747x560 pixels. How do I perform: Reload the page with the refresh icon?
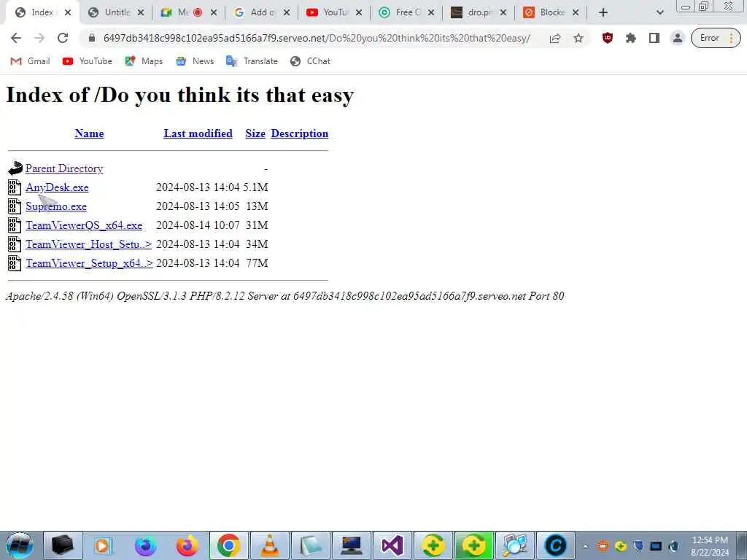pos(63,38)
